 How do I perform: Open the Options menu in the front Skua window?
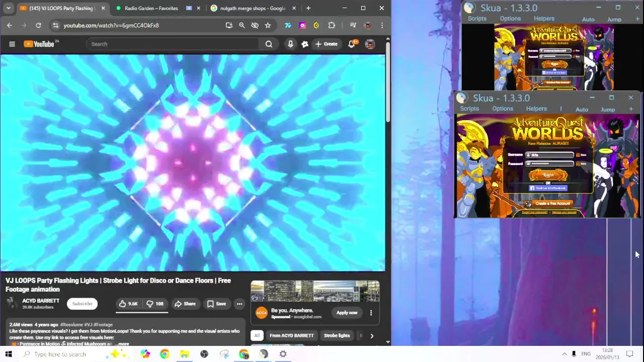coord(503,109)
